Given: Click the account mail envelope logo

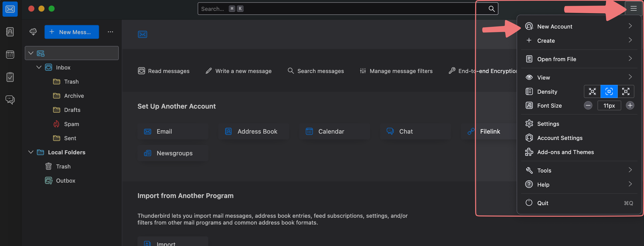Looking at the screenshot, I should [143, 34].
